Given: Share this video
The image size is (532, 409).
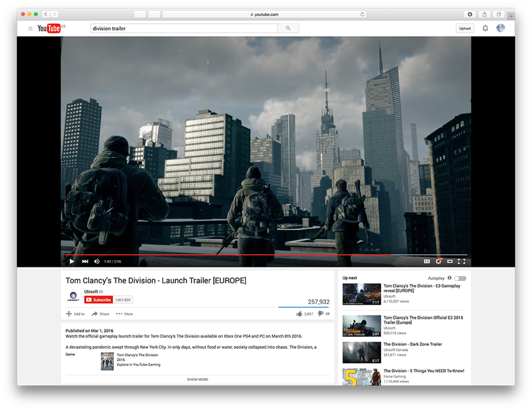Looking at the screenshot, I should tap(101, 314).
